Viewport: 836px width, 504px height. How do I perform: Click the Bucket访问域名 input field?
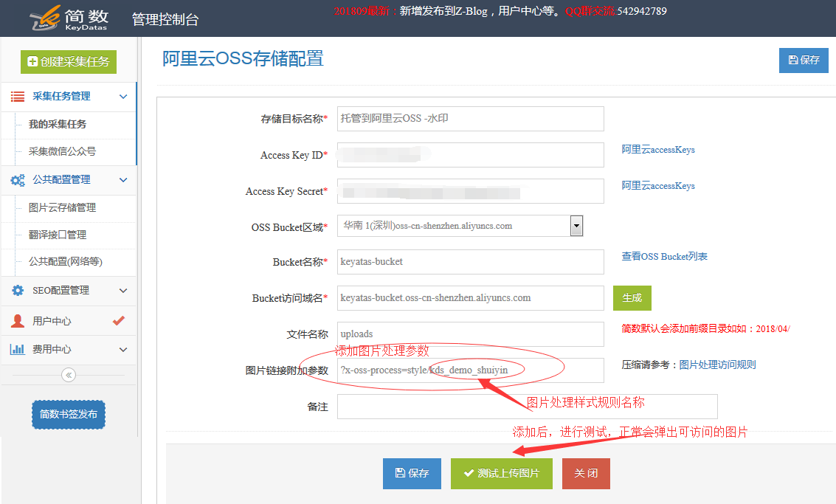[x=471, y=298]
